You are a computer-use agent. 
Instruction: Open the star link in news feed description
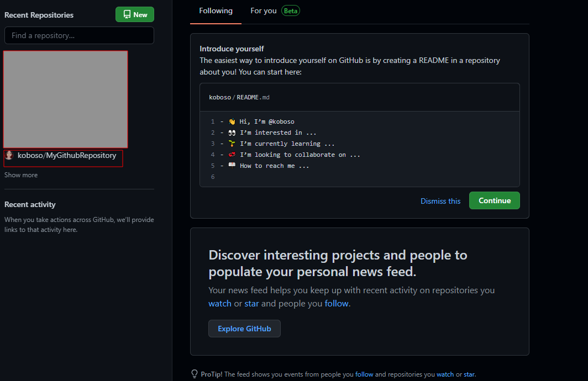click(x=251, y=304)
